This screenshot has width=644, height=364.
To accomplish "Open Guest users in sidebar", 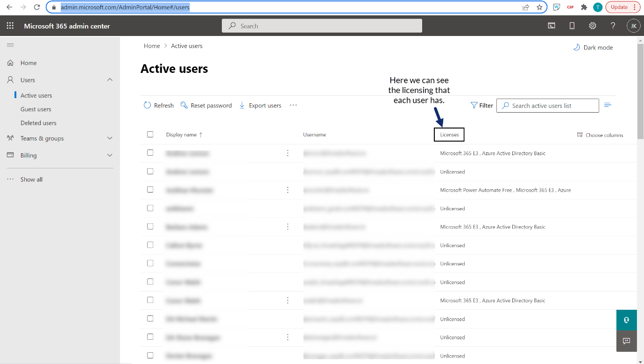I will pos(36,109).
